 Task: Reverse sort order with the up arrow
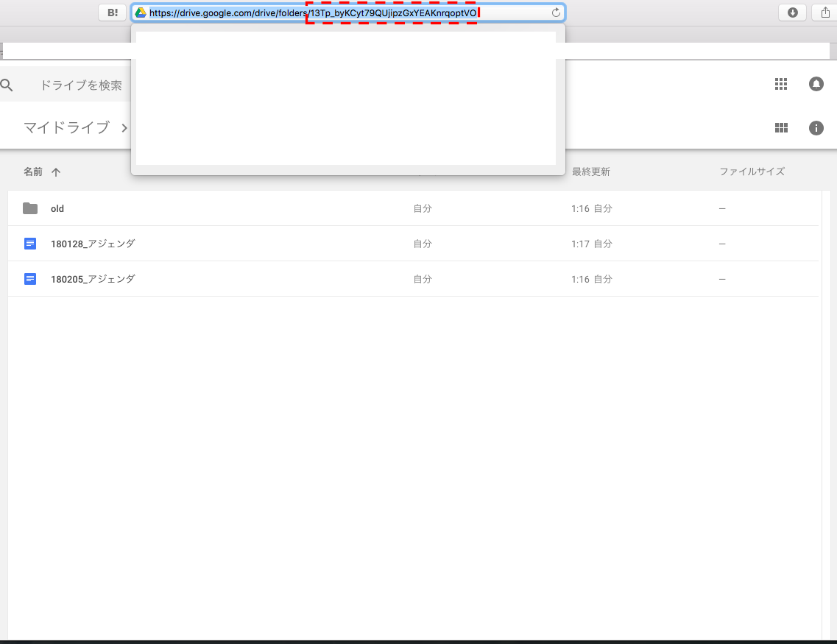click(56, 171)
